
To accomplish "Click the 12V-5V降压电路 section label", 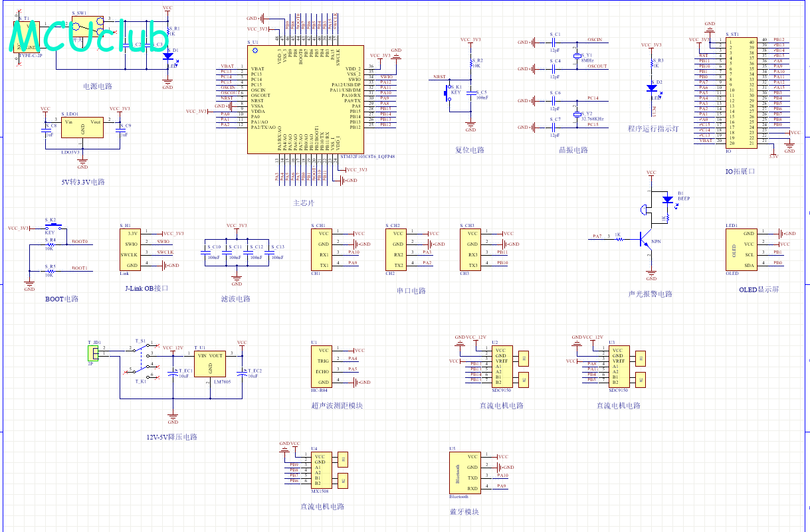I will pos(171,437).
